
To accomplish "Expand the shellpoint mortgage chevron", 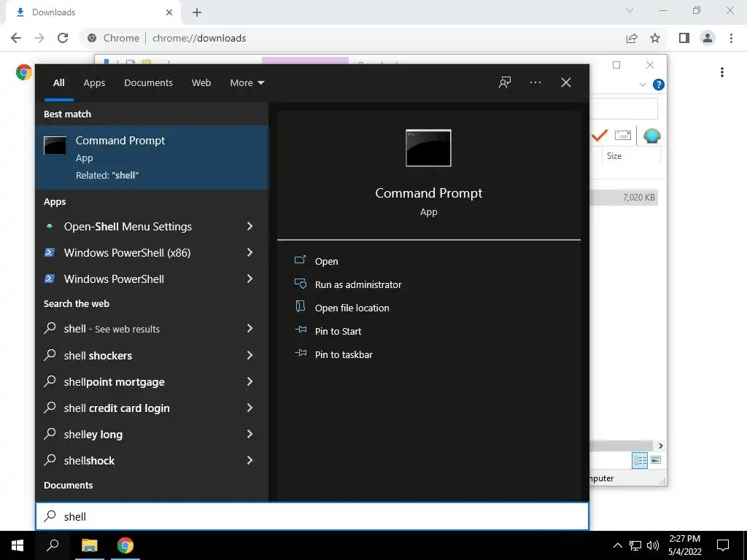I will tap(249, 381).
